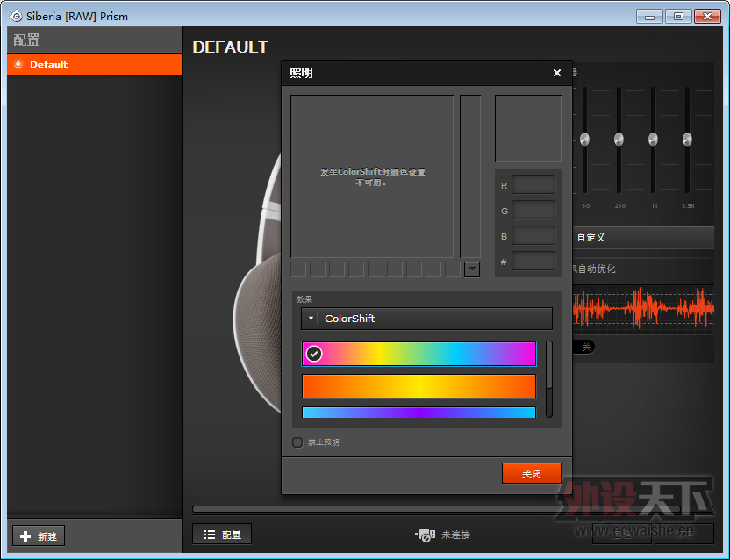Viewport: 730px width, 560px height.
Task: Click the last saved color swatch slot
Action: pos(453,269)
